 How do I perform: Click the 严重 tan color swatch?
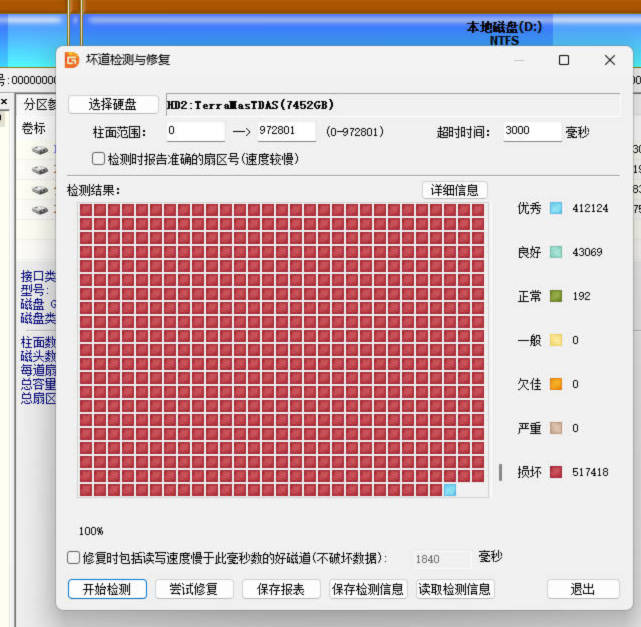tap(556, 428)
